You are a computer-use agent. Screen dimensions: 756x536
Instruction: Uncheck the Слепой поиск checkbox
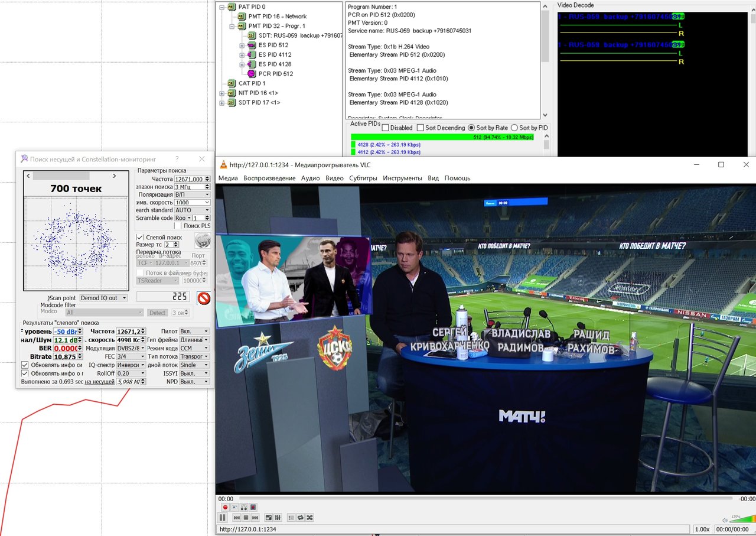click(x=140, y=237)
